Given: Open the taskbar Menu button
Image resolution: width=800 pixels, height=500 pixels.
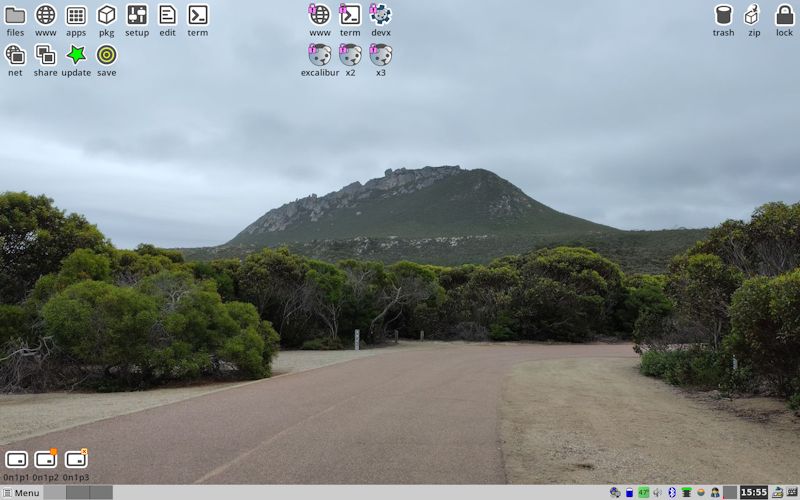Looking at the screenshot, I should click(x=21, y=493).
